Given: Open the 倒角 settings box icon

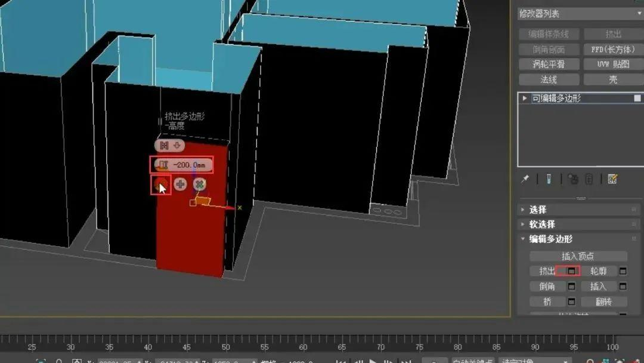Looking at the screenshot, I should [x=571, y=287].
